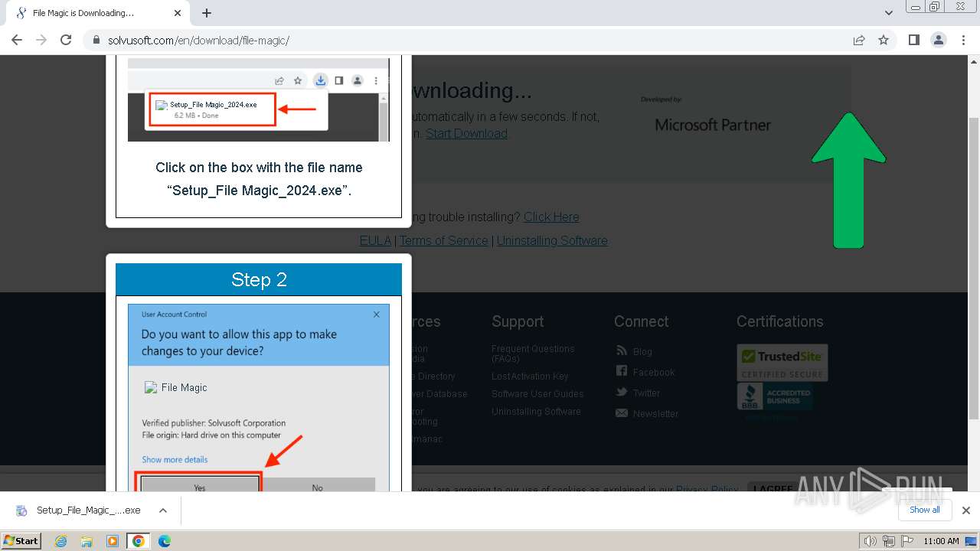
Task: Open the Twitter link text
Action: [x=646, y=393]
